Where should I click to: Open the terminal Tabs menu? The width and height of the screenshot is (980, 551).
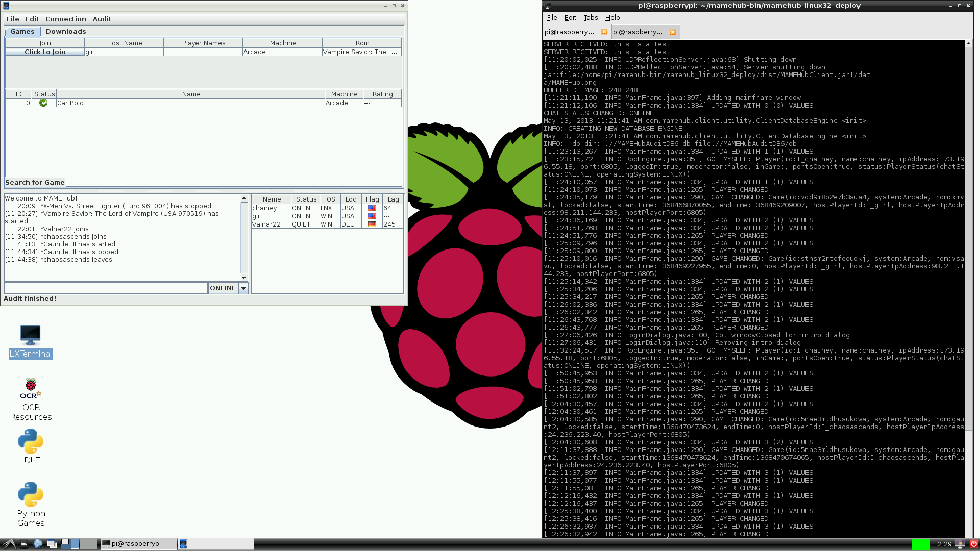591,17
